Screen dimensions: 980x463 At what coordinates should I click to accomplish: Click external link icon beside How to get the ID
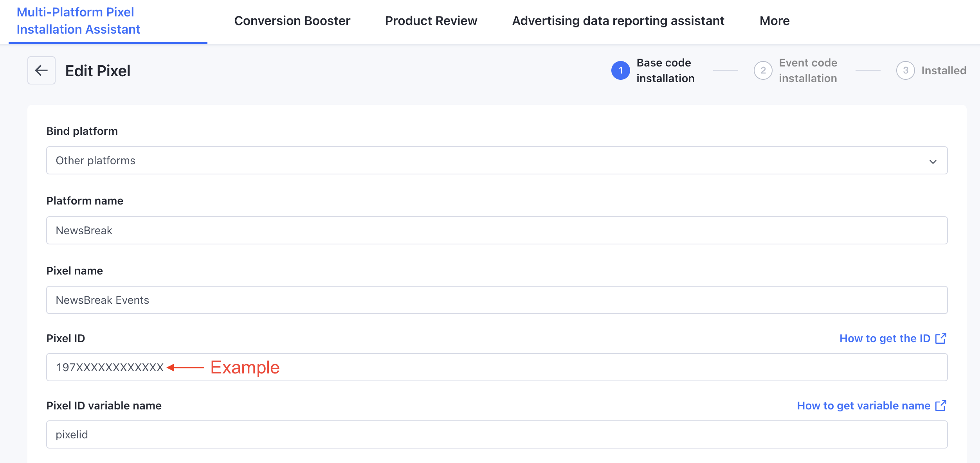(940, 338)
